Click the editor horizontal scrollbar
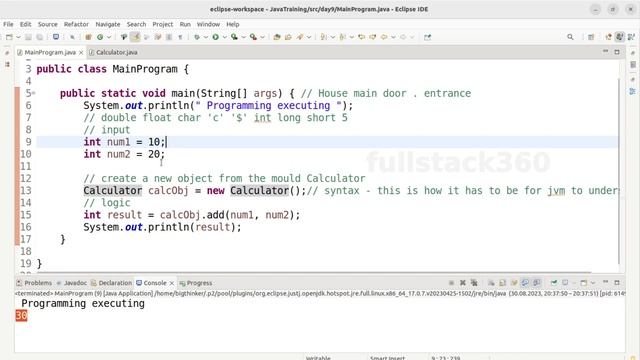640x360 pixels. [x=314, y=272]
